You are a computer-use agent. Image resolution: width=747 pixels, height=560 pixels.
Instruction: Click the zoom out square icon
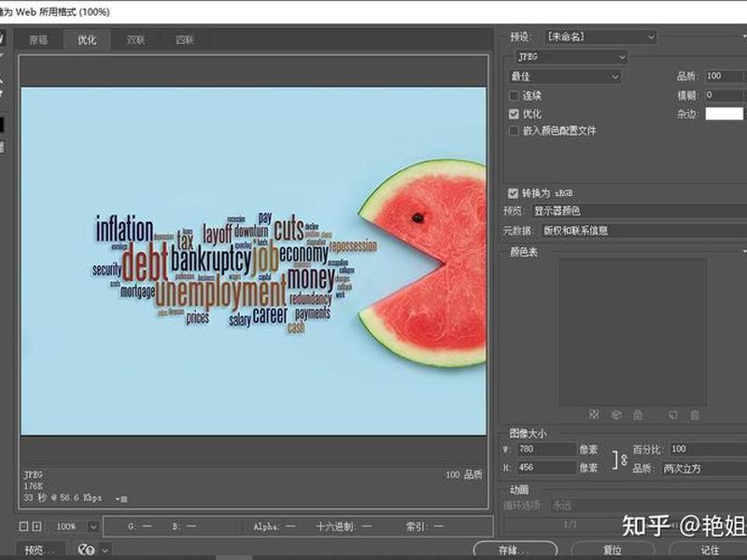[x=23, y=526]
